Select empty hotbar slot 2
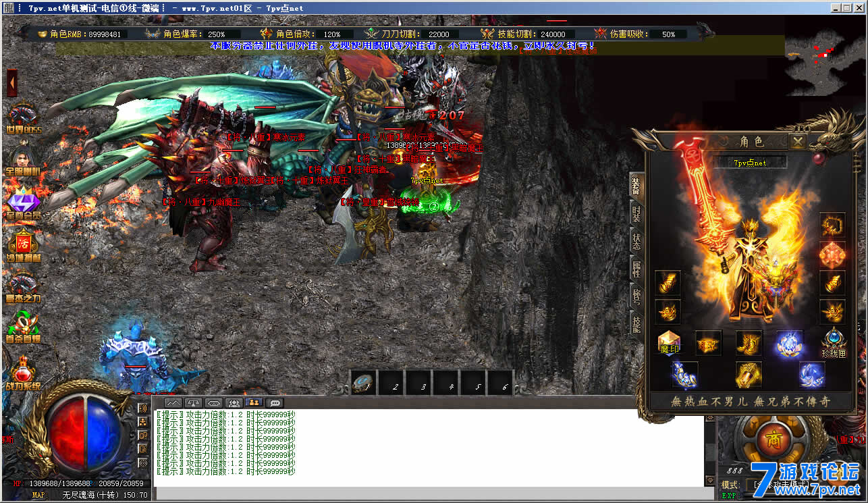 391,383
